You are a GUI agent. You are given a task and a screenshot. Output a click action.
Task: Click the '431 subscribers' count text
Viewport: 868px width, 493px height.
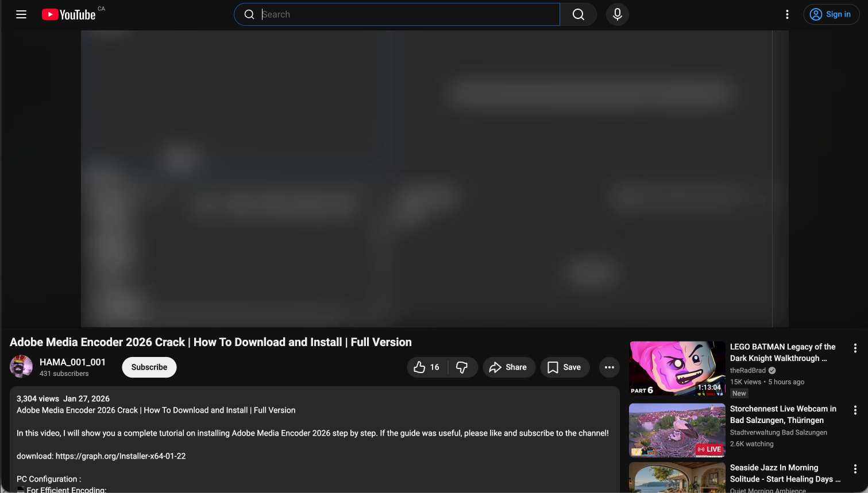coord(64,374)
